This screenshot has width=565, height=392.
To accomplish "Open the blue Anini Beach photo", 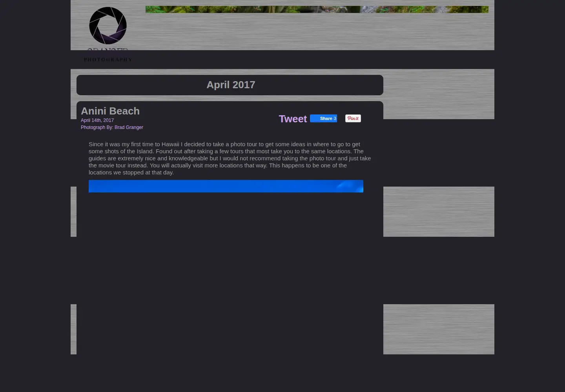I will coord(226,186).
